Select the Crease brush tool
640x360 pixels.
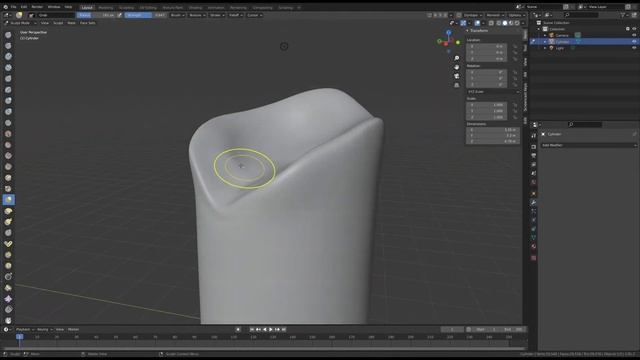[x=8, y=123]
